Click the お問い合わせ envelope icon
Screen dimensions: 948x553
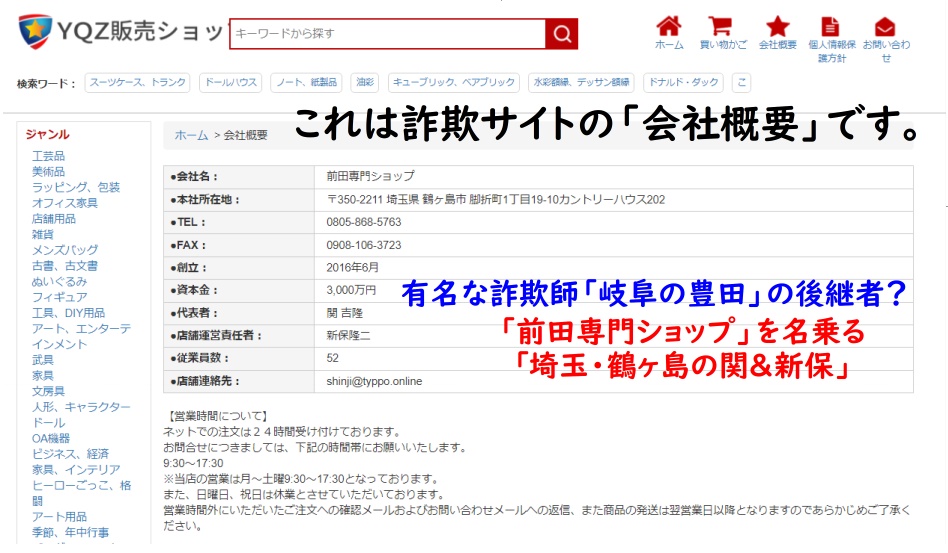coord(885,27)
